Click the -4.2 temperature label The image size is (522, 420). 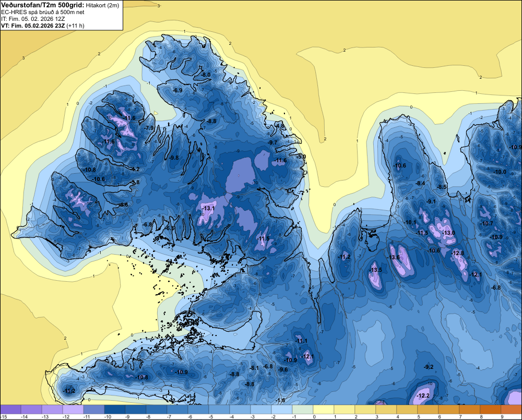pos(135,169)
